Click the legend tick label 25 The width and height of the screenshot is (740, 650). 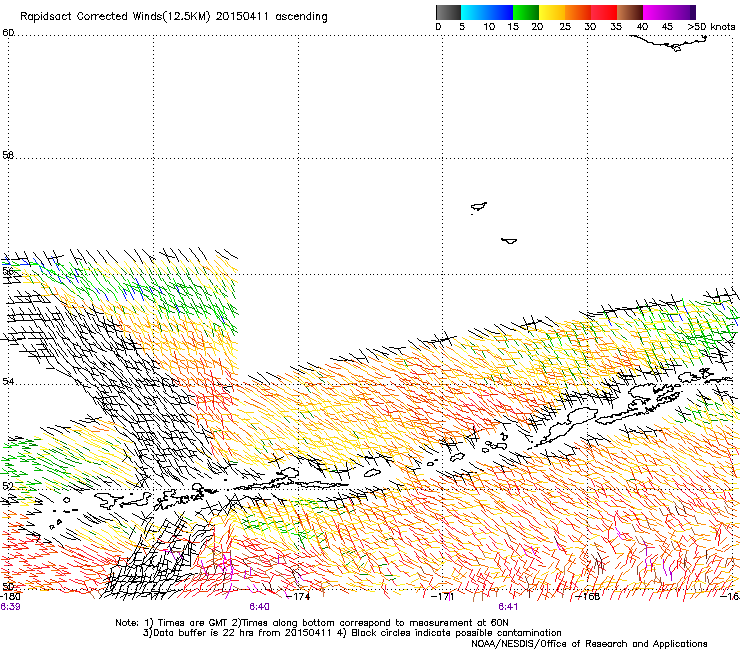(x=565, y=27)
